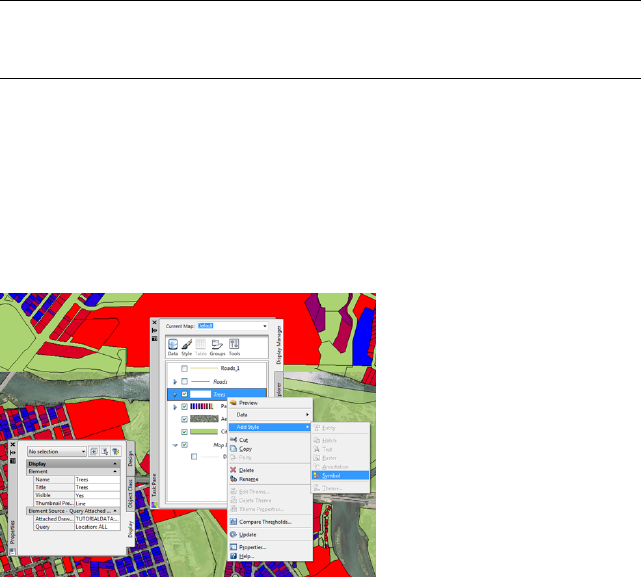Check the Roads_1 layer checkbox
The image size is (641, 577).
point(184,368)
